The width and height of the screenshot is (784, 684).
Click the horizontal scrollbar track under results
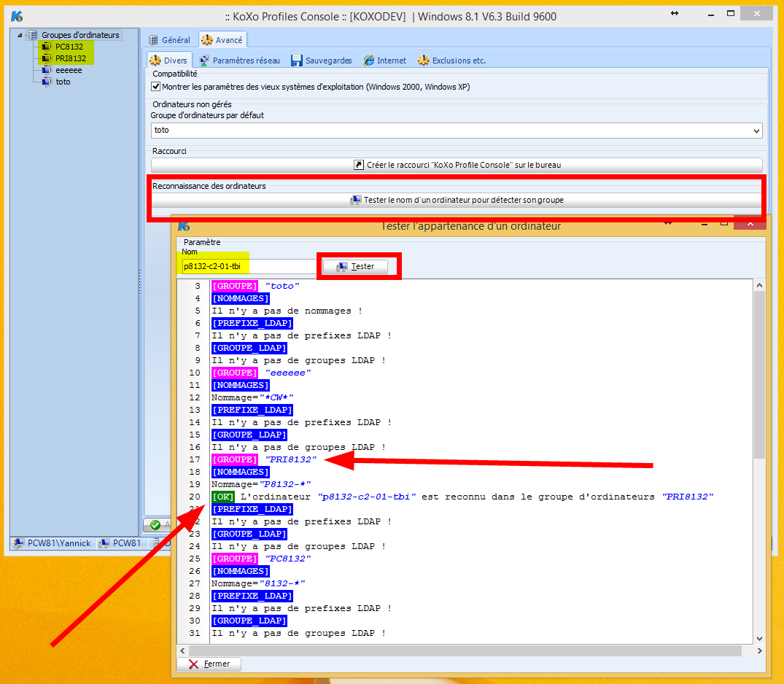click(x=465, y=650)
